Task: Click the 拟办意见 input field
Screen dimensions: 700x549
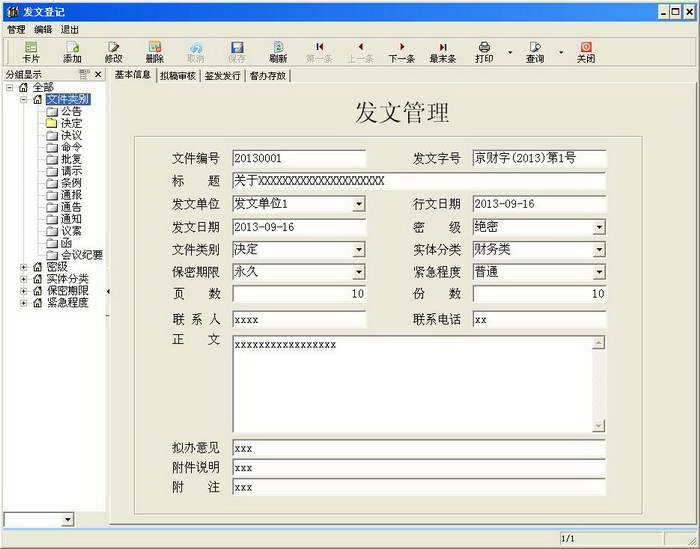Action: coord(419,449)
